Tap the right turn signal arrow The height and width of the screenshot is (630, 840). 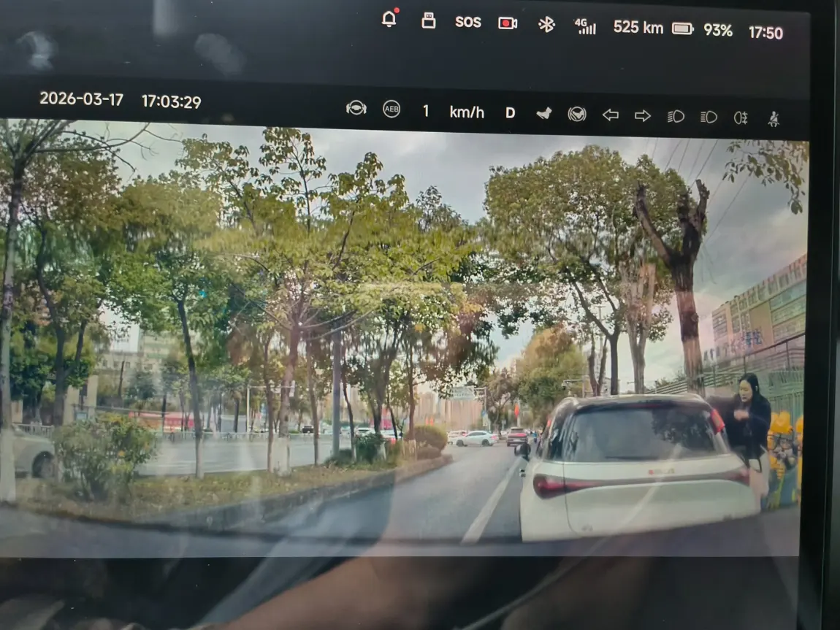click(x=643, y=115)
